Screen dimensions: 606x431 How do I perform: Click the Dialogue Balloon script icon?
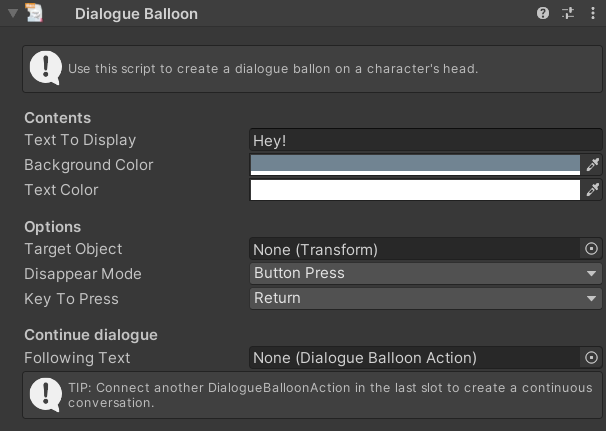(x=36, y=14)
